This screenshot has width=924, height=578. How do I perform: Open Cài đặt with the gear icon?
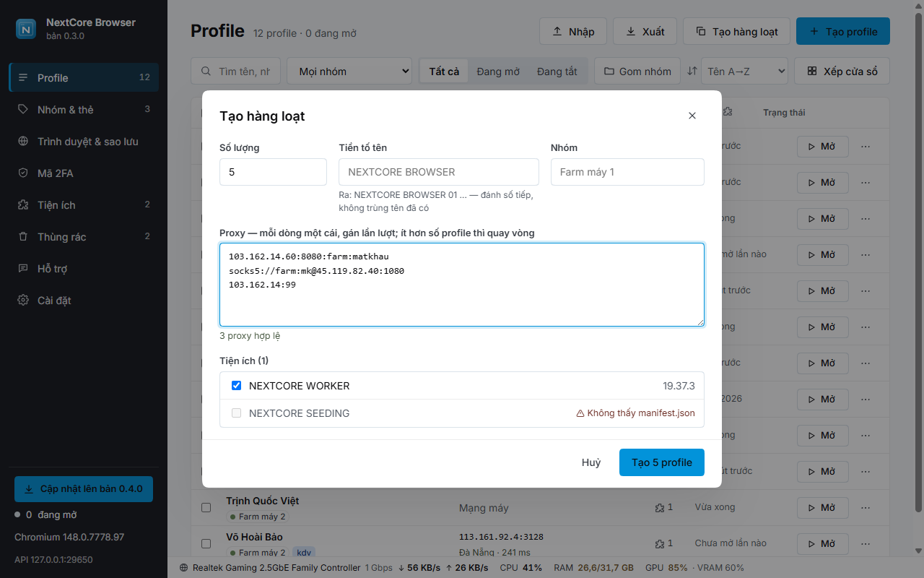(23, 300)
